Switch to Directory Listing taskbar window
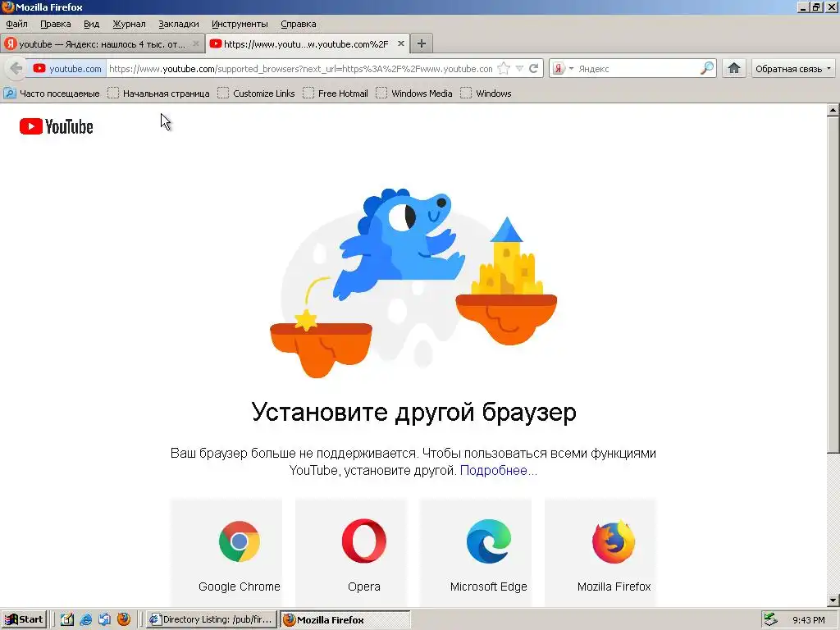 point(212,619)
